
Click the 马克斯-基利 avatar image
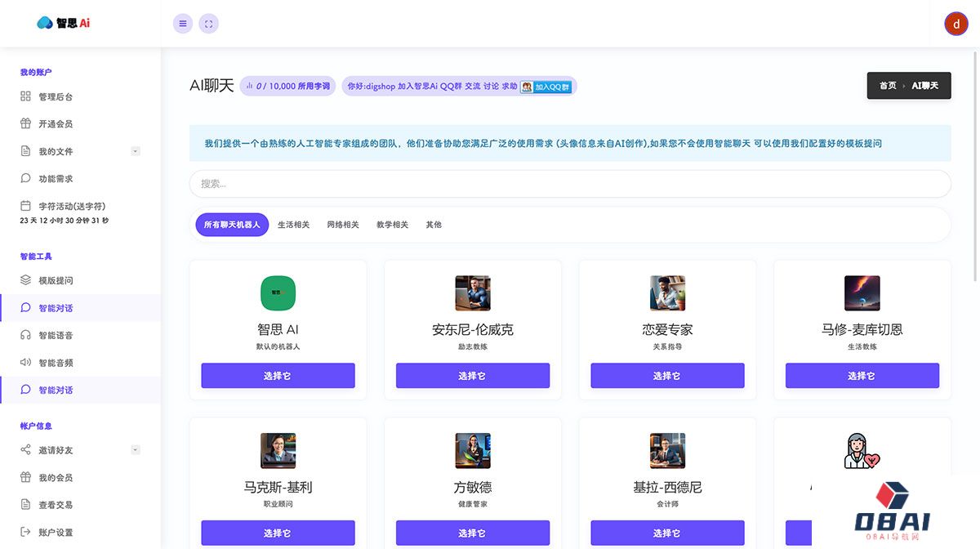point(278,451)
